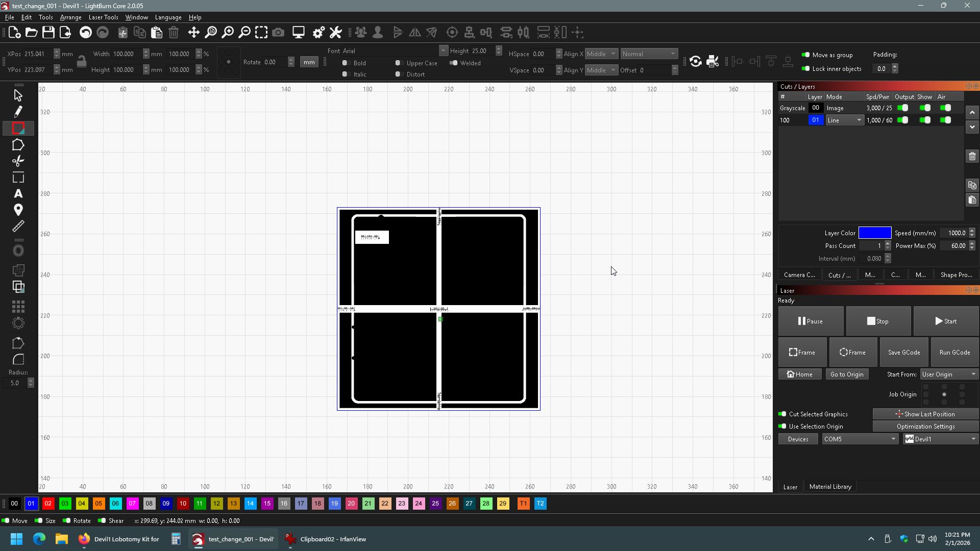980x551 pixels.
Task: Click the Grid Array tool
Action: pyautogui.click(x=18, y=306)
